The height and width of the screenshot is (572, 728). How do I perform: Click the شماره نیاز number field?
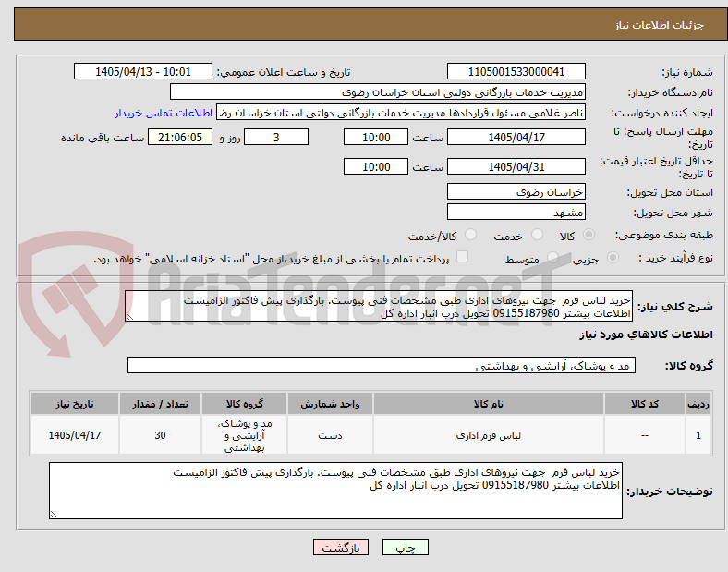point(516,71)
